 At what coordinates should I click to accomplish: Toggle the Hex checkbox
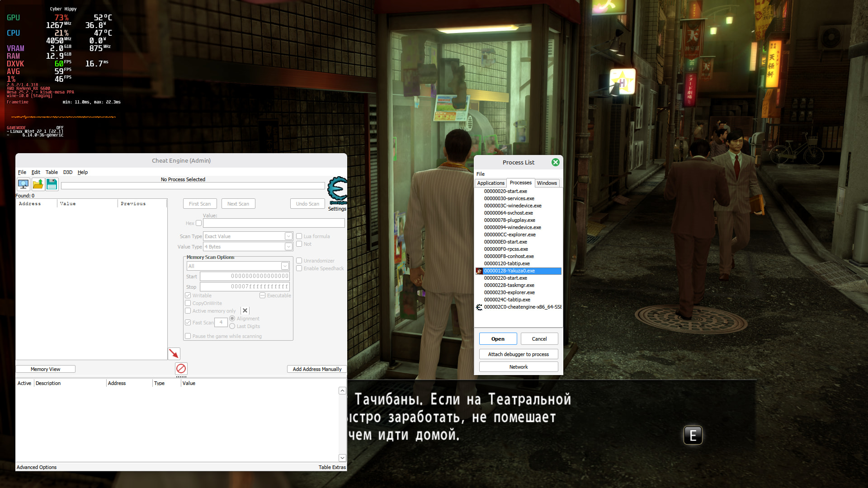click(x=198, y=223)
